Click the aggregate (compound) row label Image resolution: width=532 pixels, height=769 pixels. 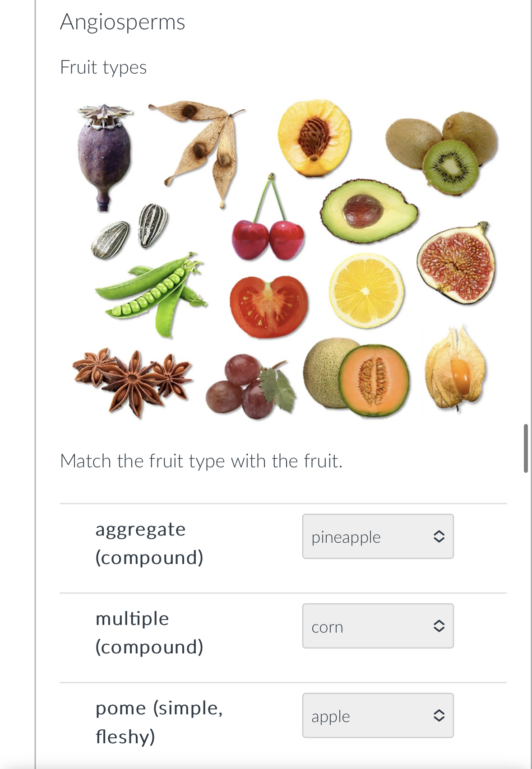149,542
